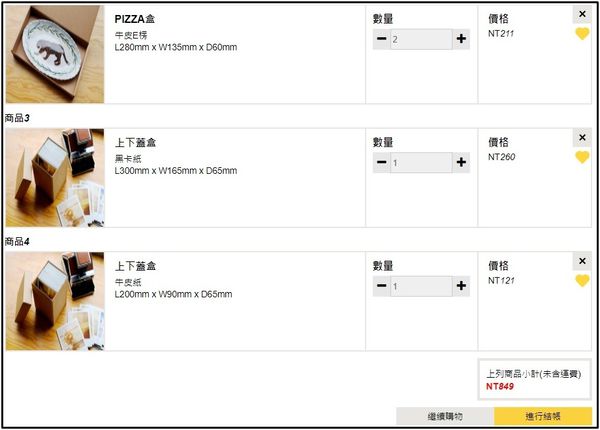This screenshot has height=430, width=600.
Task: Remove PIZZA盒 from the cart
Action: click(582, 14)
